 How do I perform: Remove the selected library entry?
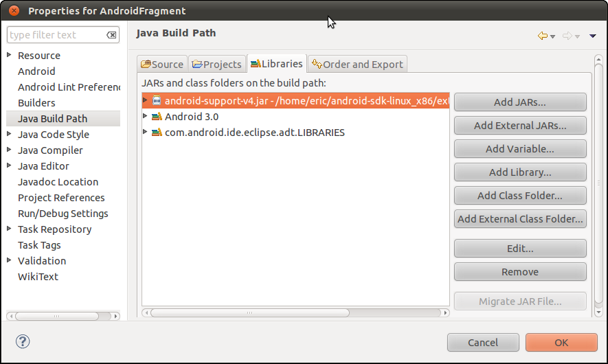click(520, 272)
